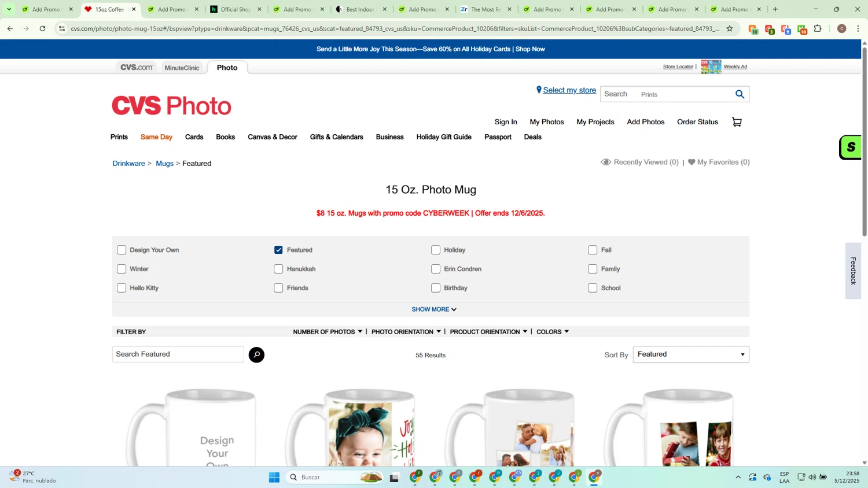This screenshot has width=868, height=488.
Task: Uncheck the Featured checkbox
Action: point(278,250)
